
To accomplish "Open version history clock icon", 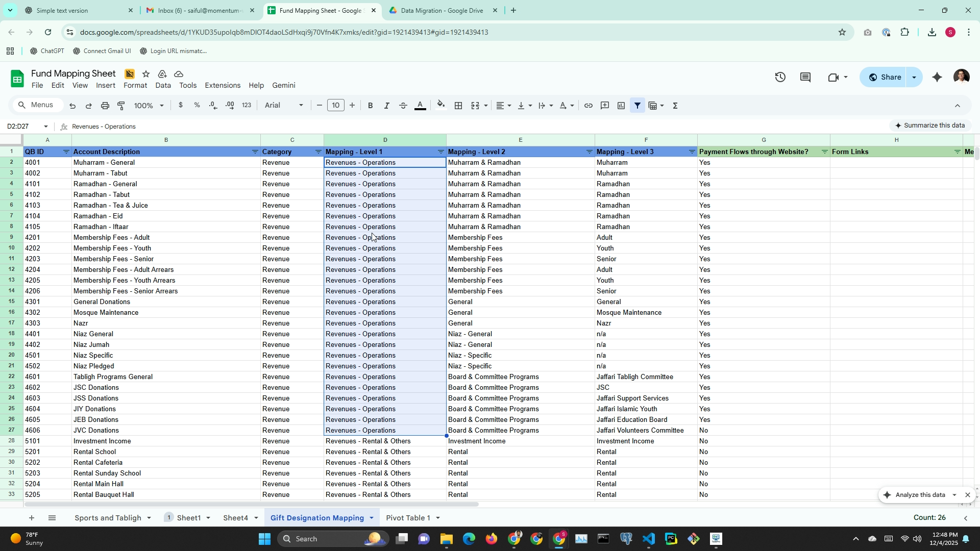I will (780, 77).
